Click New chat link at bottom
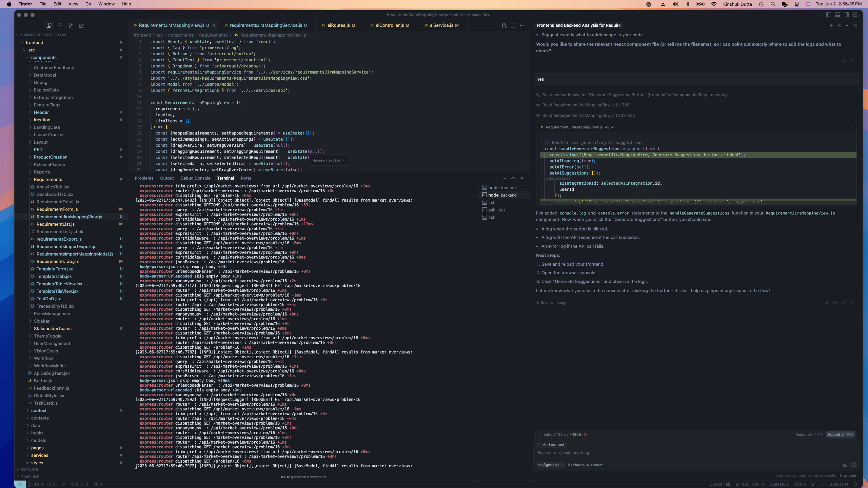Viewport: 868px width, 488px height. click(848, 475)
